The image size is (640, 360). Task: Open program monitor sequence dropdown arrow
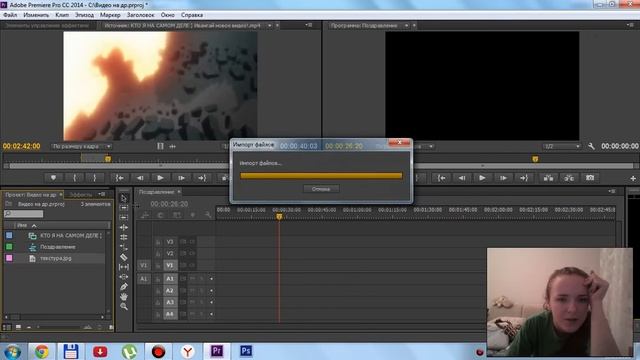[406, 25]
